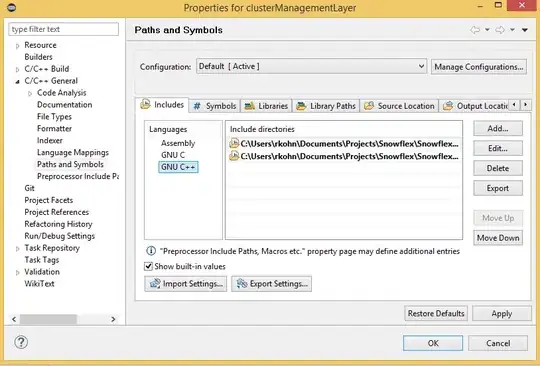This screenshot has height=366, width=540.
Task: Click the left arrow of sidebar scrollbar
Action: pyautogui.click(x=14, y=319)
